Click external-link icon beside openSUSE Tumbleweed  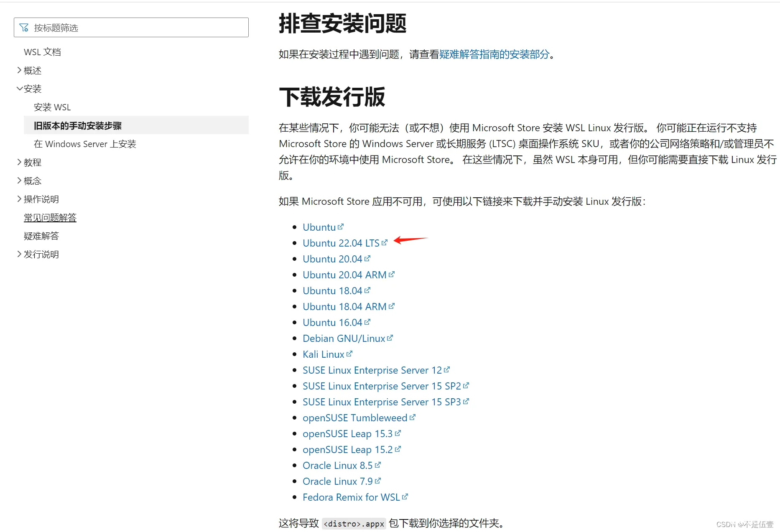pyautogui.click(x=413, y=417)
